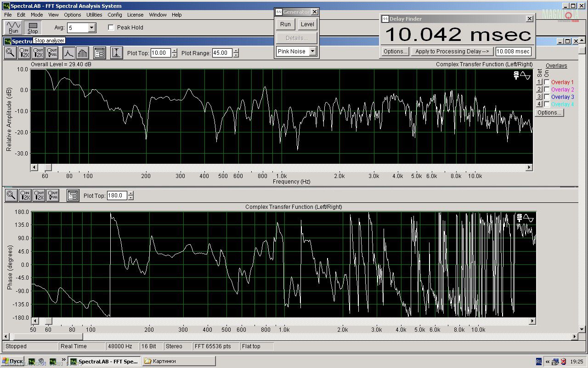Click Zoom In 2X on amplitude plot
The height and width of the screenshot is (368, 588).
pyautogui.click(x=24, y=53)
